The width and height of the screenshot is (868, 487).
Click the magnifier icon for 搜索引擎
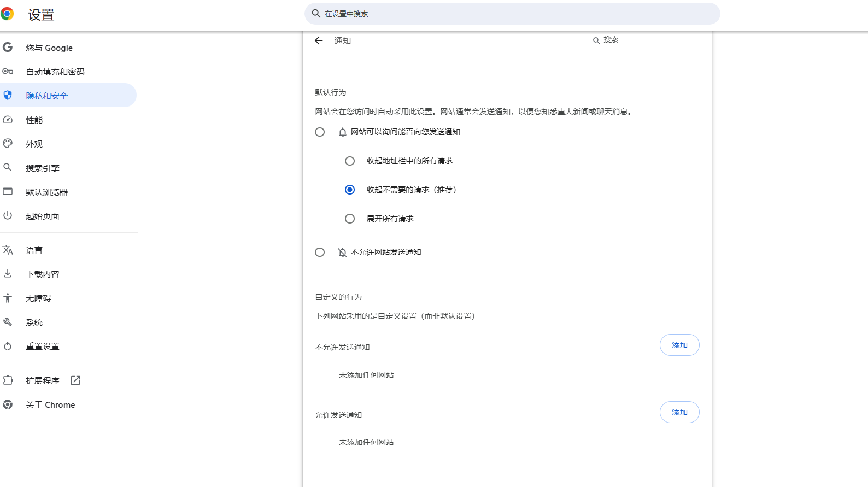tap(8, 168)
